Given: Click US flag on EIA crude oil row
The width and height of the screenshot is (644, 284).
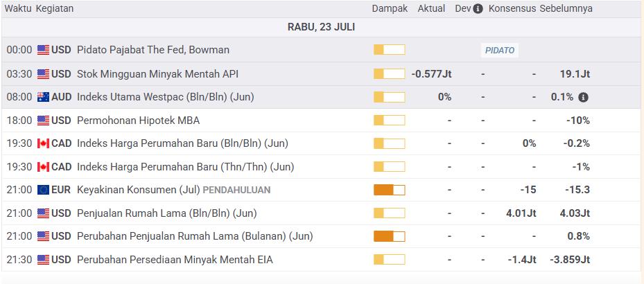Looking at the screenshot, I should [43, 259].
